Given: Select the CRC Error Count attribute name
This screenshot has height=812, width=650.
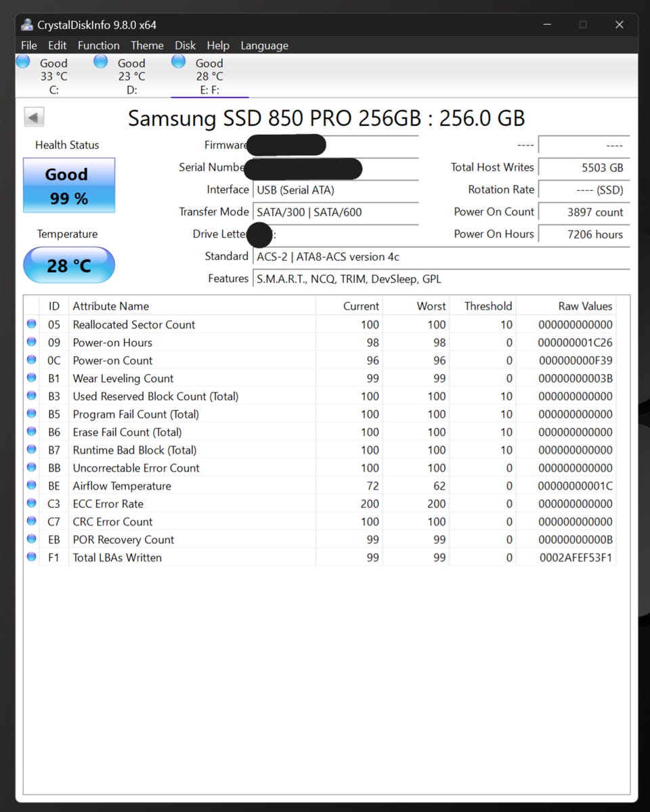Looking at the screenshot, I should [x=112, y=521].
